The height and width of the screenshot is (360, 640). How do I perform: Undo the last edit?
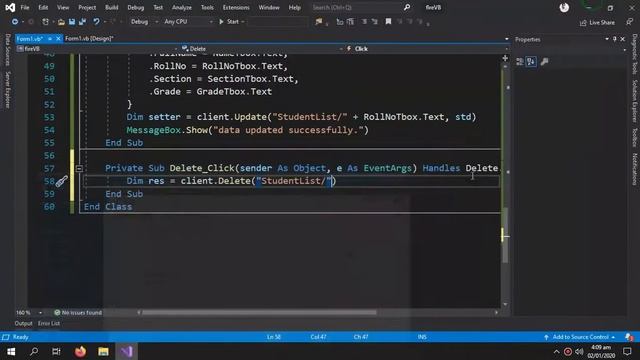[x=96, y=22]
